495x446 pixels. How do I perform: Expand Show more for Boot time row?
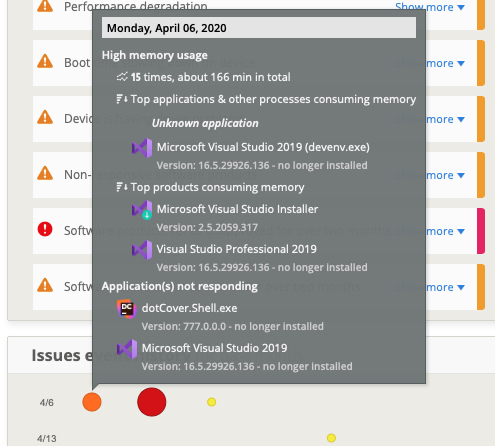(430, 63)
